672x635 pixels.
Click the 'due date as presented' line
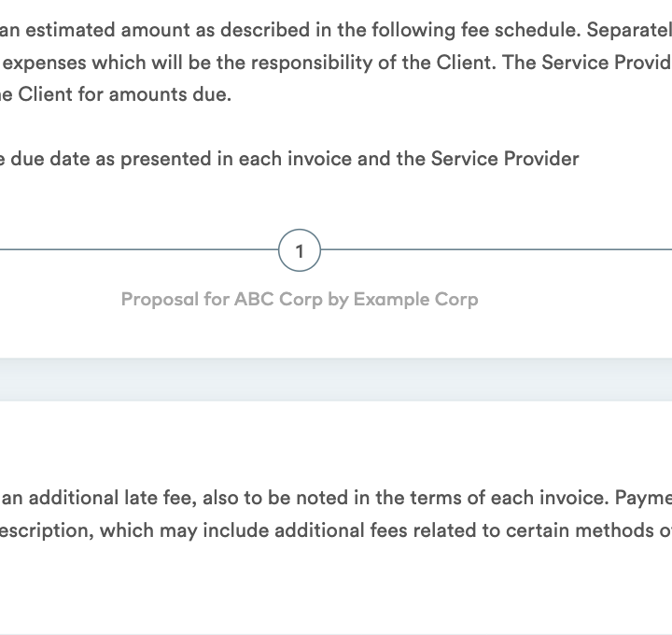click(x=289, y=159)
